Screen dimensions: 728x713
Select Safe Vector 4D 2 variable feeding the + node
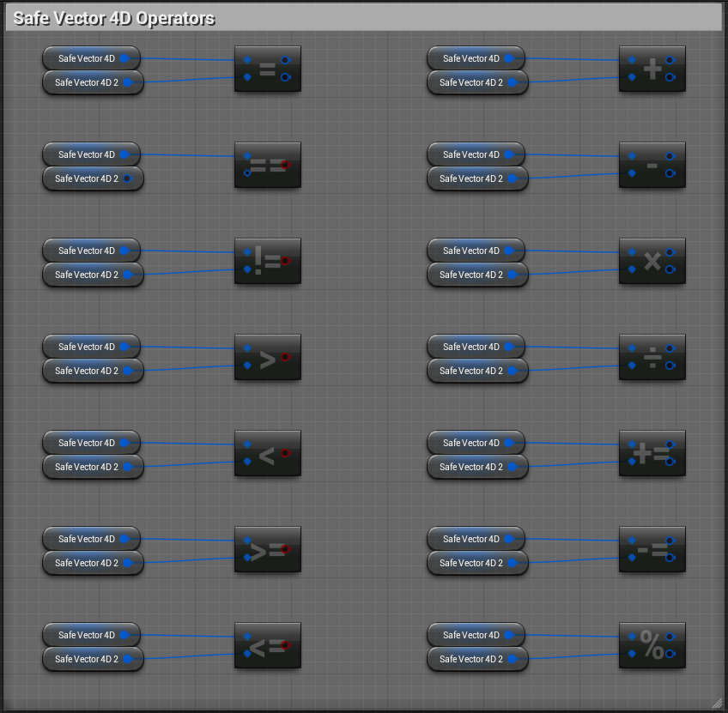tap(470, 82)
